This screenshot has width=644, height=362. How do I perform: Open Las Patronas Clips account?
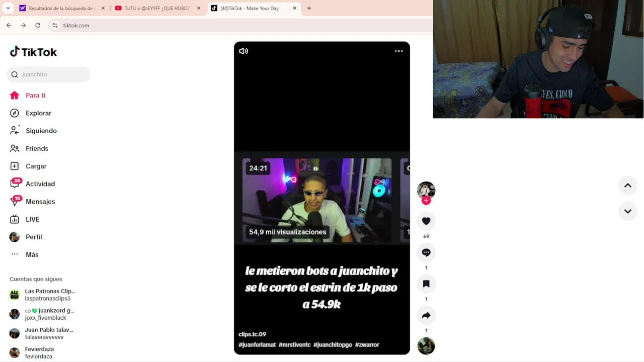click(43, 295)
